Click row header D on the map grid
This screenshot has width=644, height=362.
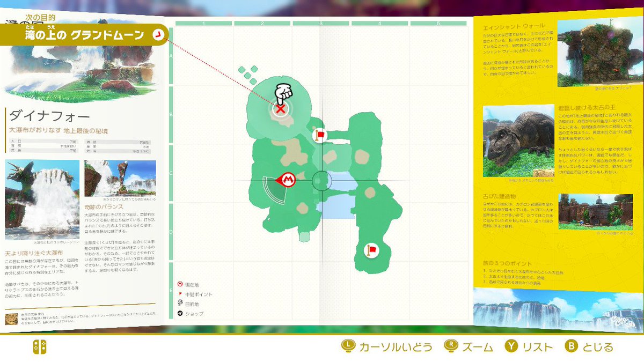click(x=171, y=232)
